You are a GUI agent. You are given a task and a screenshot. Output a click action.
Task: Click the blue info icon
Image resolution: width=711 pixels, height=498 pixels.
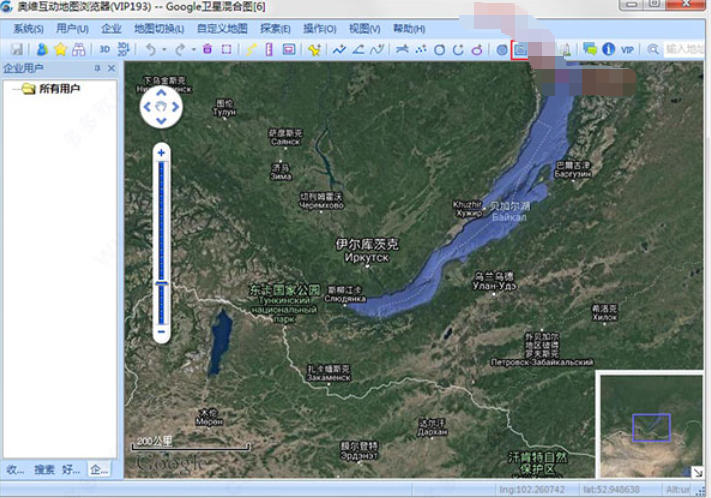point(607,49)
